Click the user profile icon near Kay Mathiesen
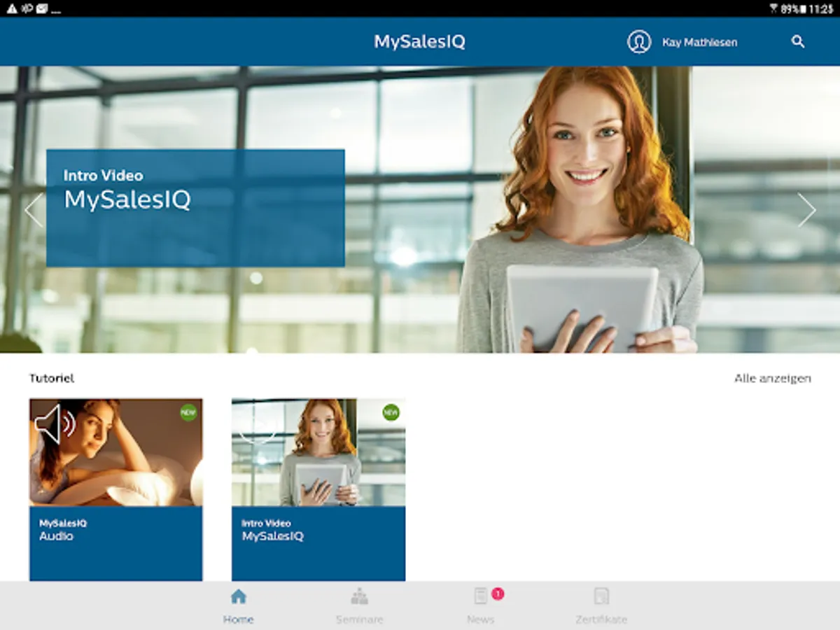 click(x=638, y=42)
